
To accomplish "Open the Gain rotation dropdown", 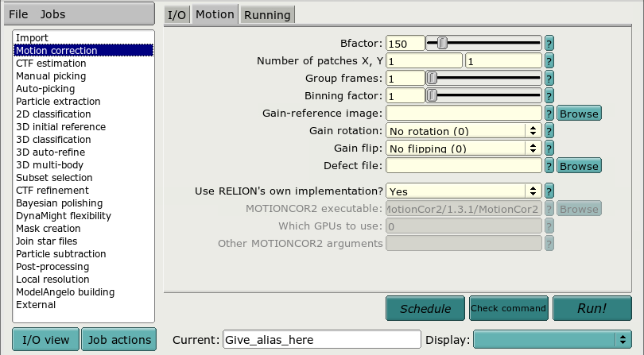I will [464, 131].
